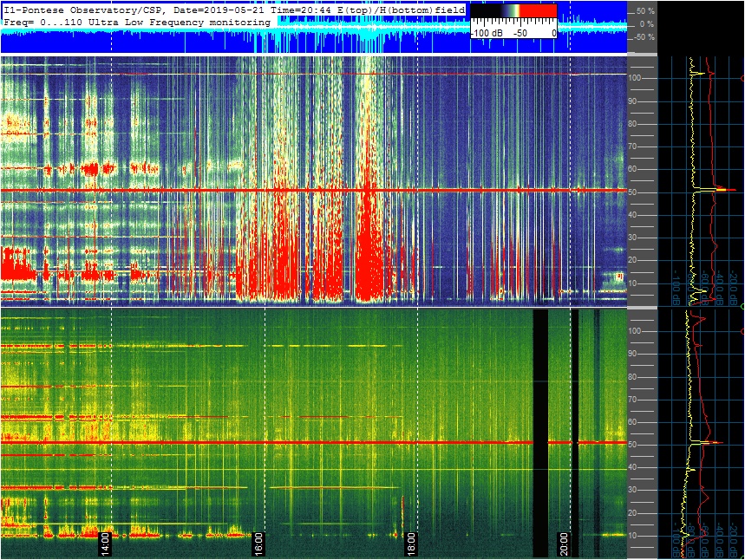
Task: Click 80 Hz tick on H-field axis
Action: coord(633,377)
